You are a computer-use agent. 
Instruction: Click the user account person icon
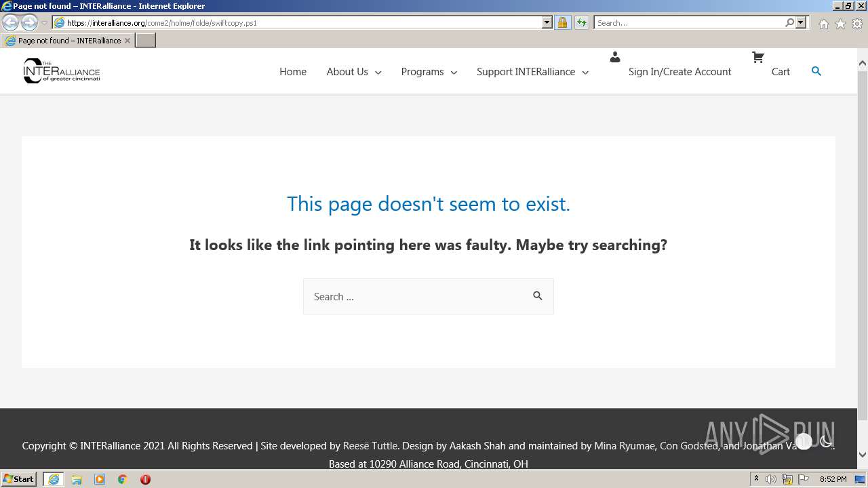click(615, 58)
